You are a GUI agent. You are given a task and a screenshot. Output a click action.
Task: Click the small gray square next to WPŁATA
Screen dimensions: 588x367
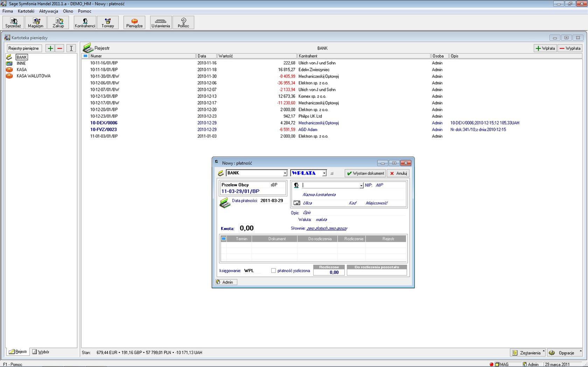(x=332, y=173)
